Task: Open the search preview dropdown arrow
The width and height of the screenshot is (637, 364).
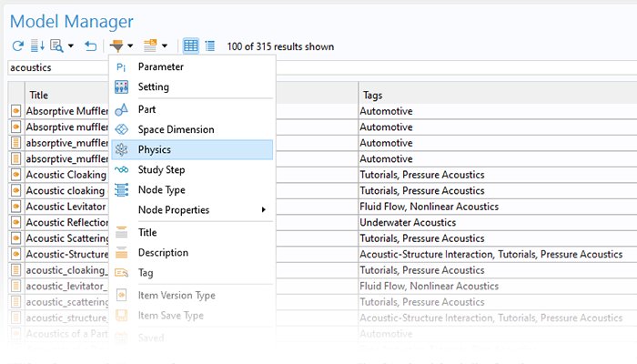Action: (71, 45)
